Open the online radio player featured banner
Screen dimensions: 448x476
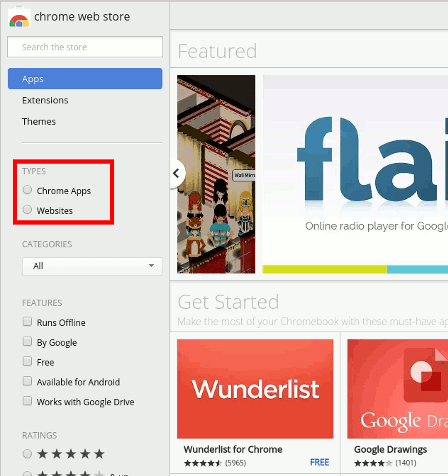click(355, 174)
